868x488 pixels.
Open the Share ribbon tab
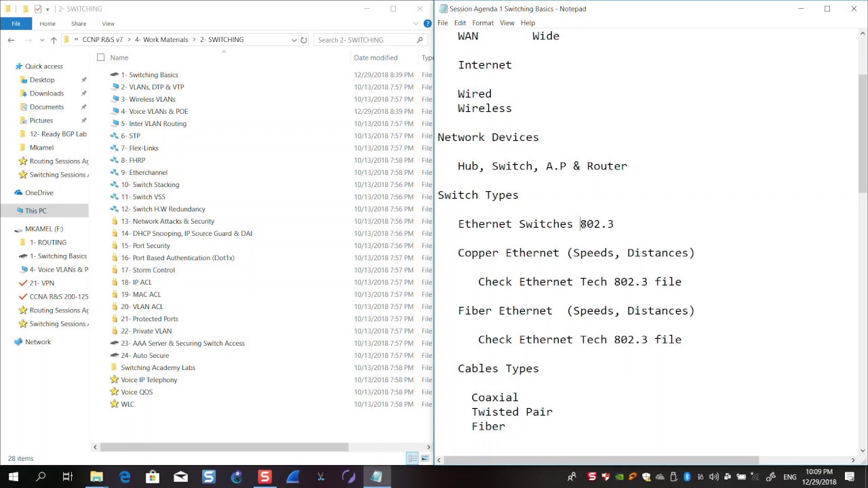[x=79, y=24]
